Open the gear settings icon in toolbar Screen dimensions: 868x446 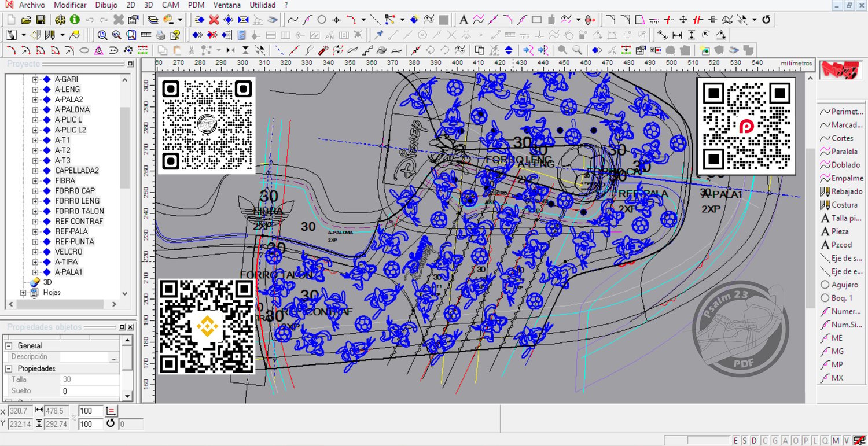60,20
